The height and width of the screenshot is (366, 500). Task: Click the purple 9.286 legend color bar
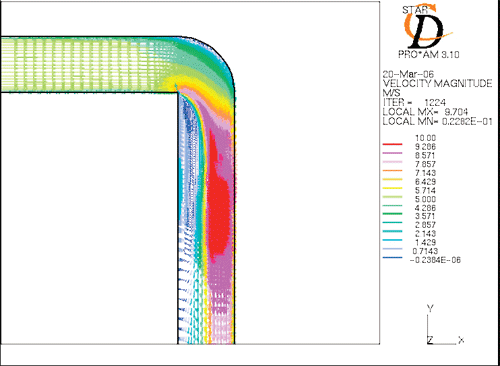click(392, 153)
